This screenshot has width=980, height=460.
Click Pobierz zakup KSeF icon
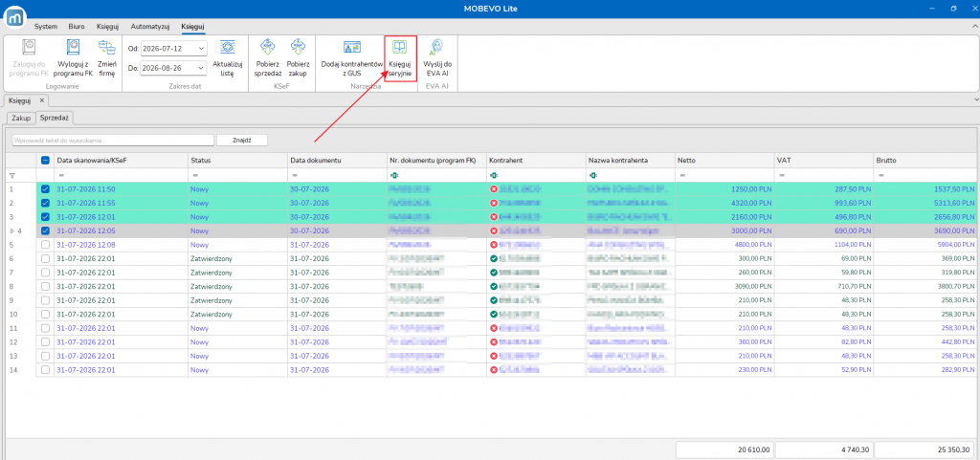pyautogui.click(x=298, y=48)
